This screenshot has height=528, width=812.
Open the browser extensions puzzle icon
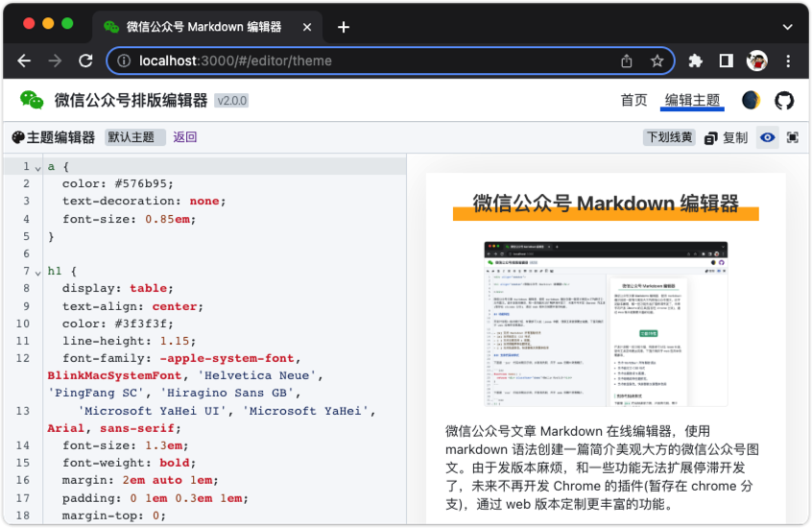[696, 61]
